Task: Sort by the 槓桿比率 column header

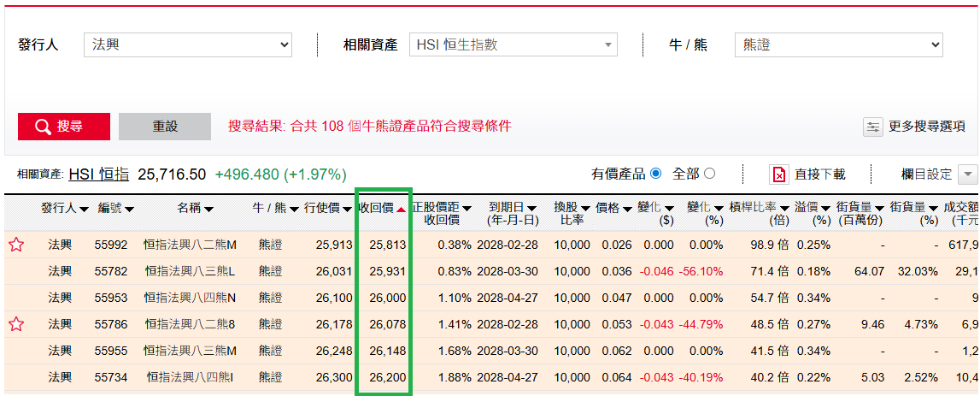Action: pos(760,213)
